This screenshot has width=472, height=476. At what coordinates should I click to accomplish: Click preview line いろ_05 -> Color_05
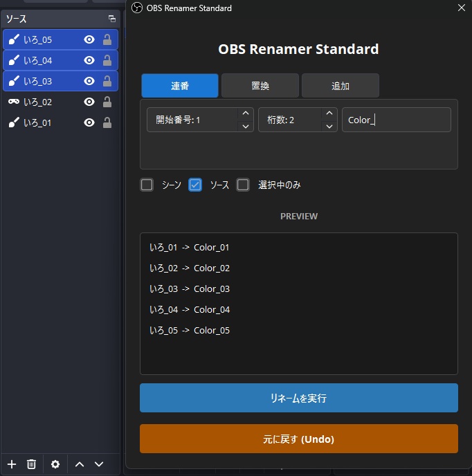tap(190, 330)
